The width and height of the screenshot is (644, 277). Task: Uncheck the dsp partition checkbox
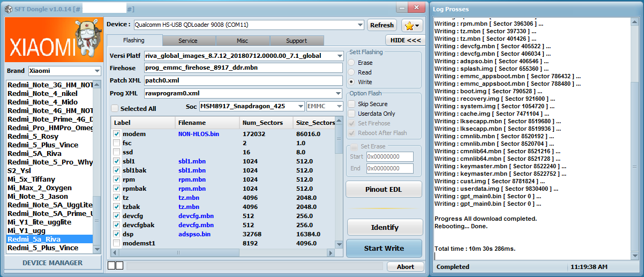(117, 234)
